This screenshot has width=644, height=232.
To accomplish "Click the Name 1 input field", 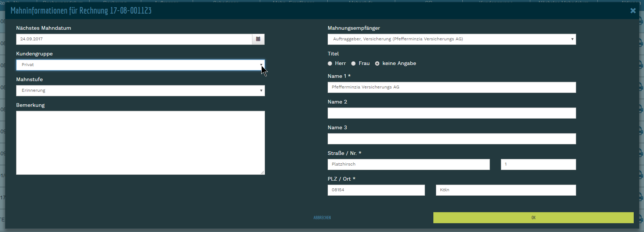I will pyautogui.click(x=451, y=87).
